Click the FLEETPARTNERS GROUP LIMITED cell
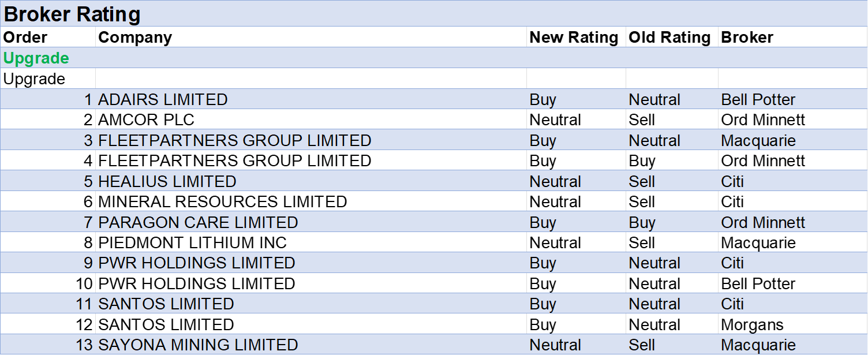 click(x=234, y=140)
